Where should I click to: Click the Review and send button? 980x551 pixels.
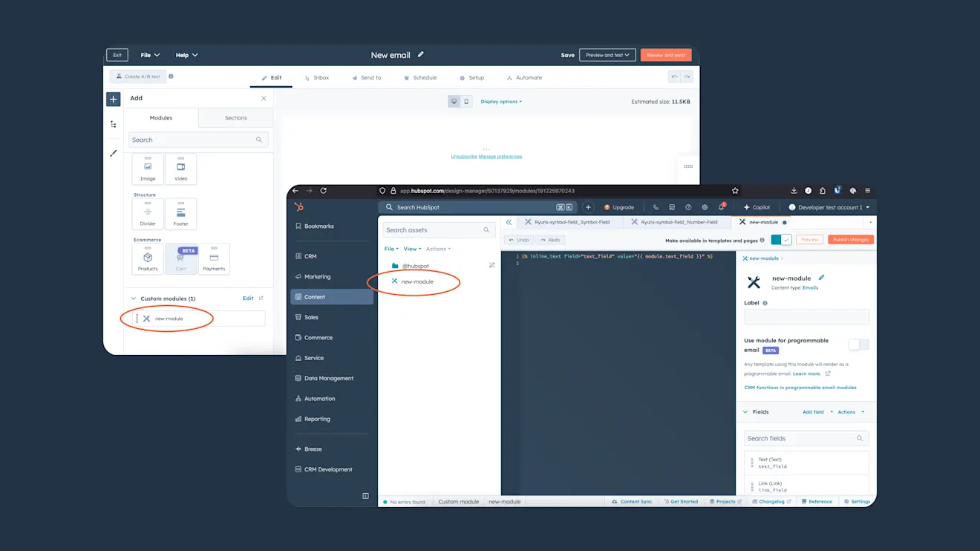pyautogui.click(x=665, y=55)
